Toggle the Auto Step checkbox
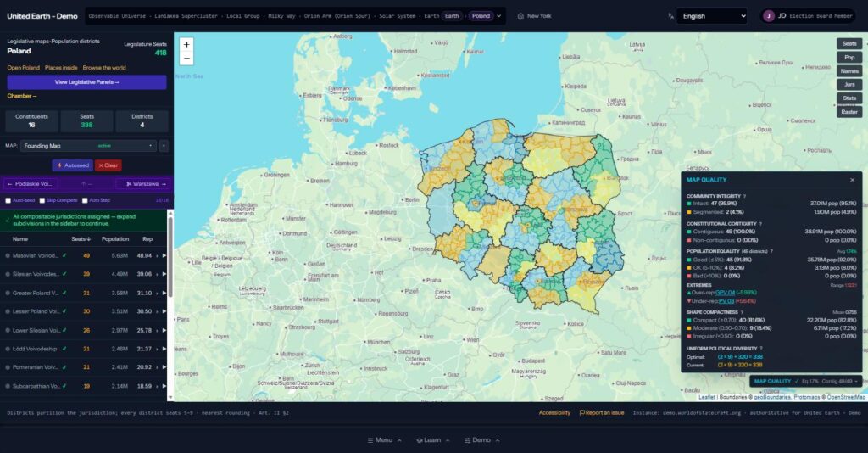 click(x=85, y=200)
